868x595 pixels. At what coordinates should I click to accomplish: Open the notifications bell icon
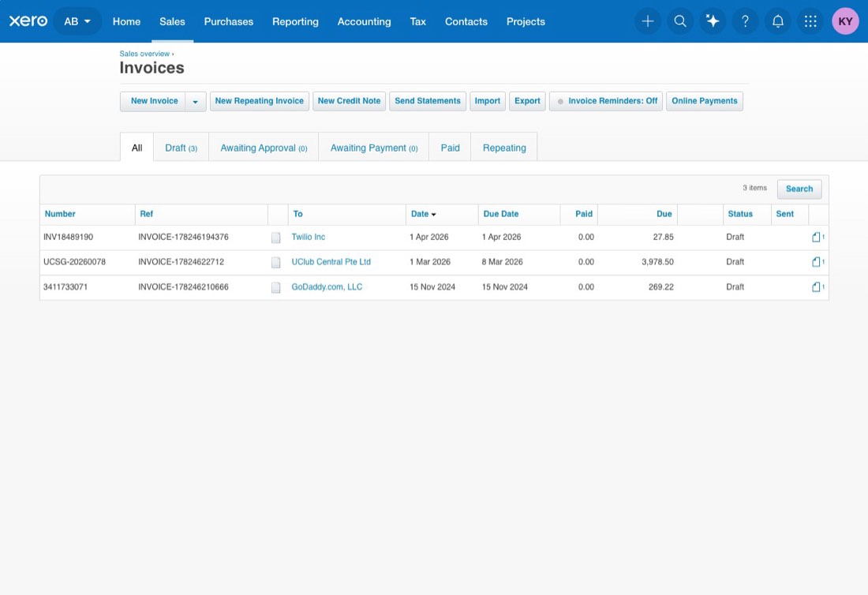(778, 21)
